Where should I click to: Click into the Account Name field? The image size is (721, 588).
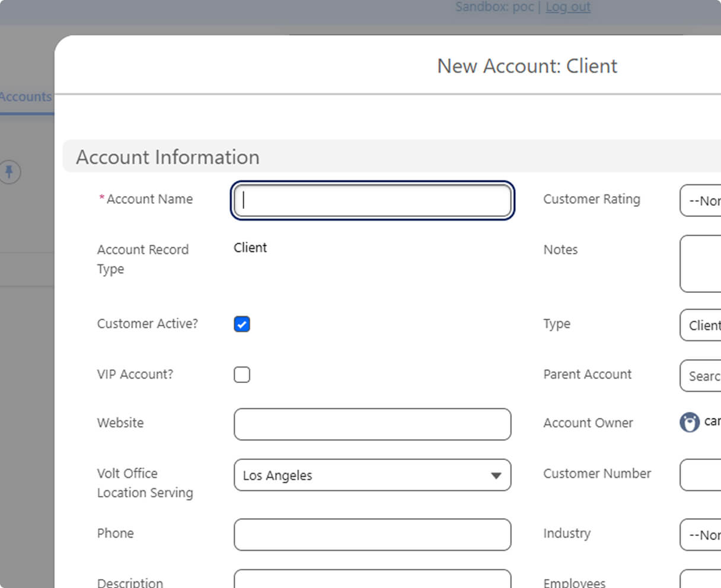pyautogui.click(x=372, y=200)
